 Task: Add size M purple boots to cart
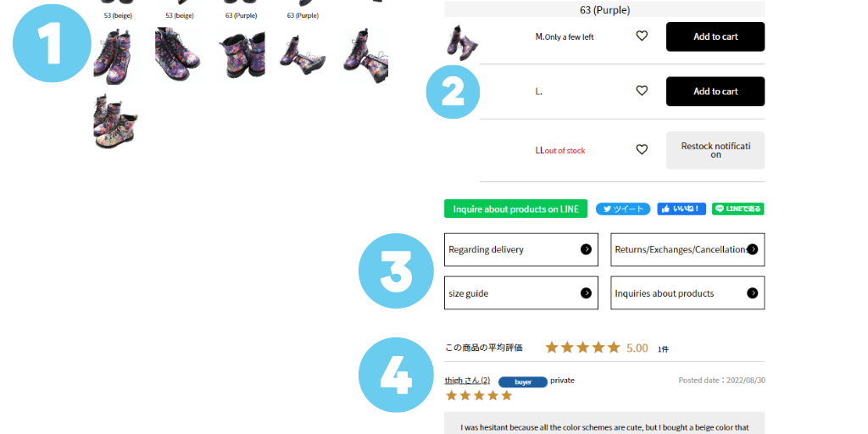715,36
